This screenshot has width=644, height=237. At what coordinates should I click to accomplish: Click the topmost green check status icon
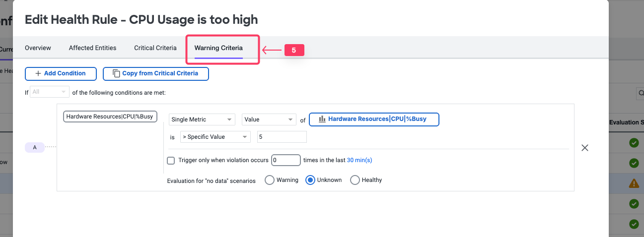click(x=634, y=143)
